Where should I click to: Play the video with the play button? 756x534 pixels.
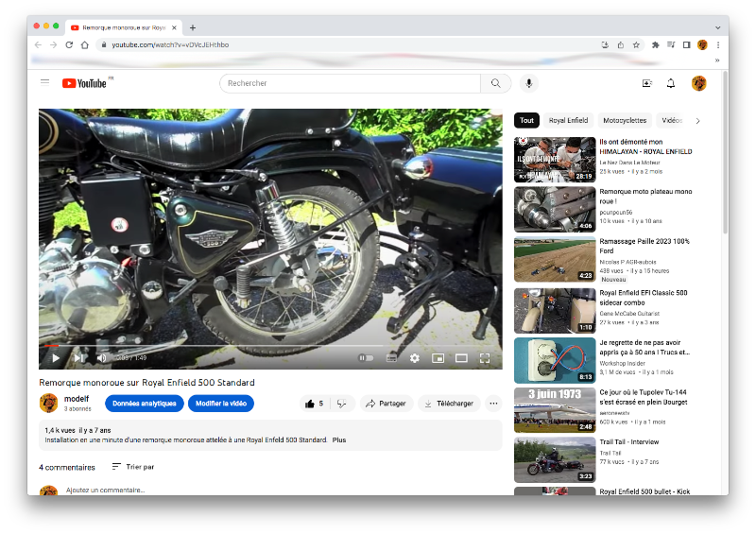click(x=56, y=358)
